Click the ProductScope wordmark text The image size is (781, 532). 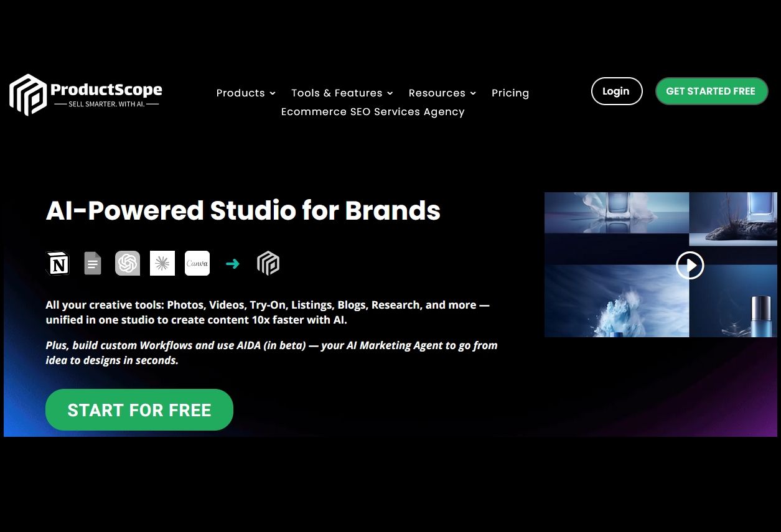coord(106,90)
